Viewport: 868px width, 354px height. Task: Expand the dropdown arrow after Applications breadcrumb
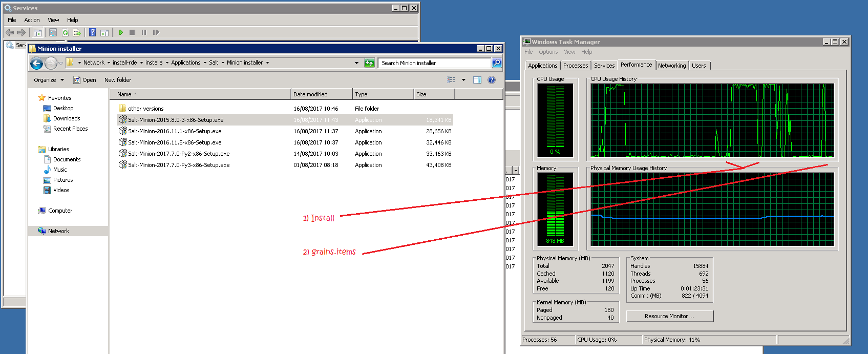(205, 63)
